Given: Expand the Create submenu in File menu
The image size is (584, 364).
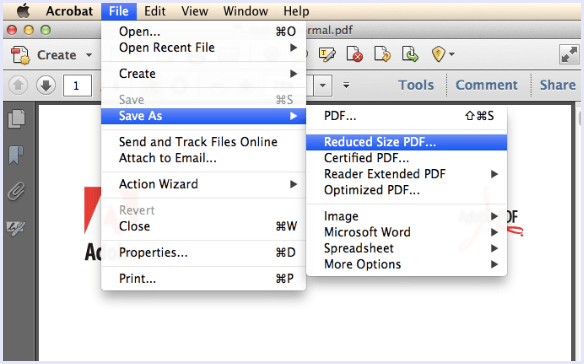Looking at the screenshot, I should pos(203,74).
